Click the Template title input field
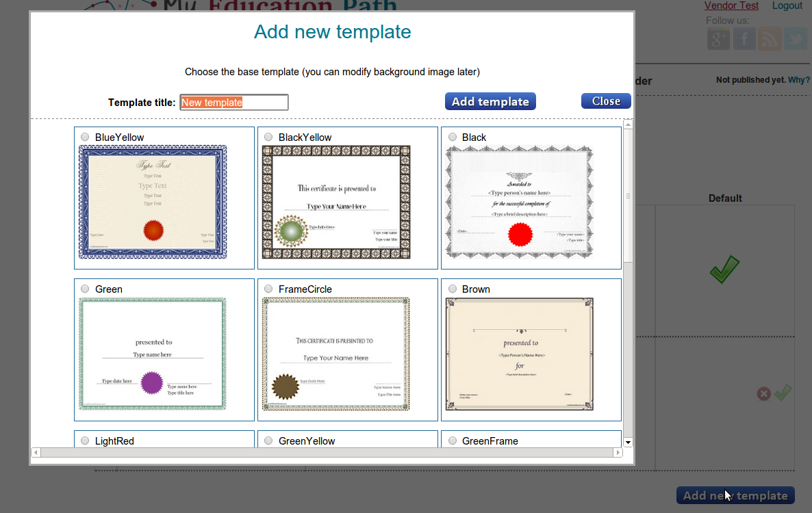Image resolution: width=812 pixels, height=513 pixels. (233, 103)
